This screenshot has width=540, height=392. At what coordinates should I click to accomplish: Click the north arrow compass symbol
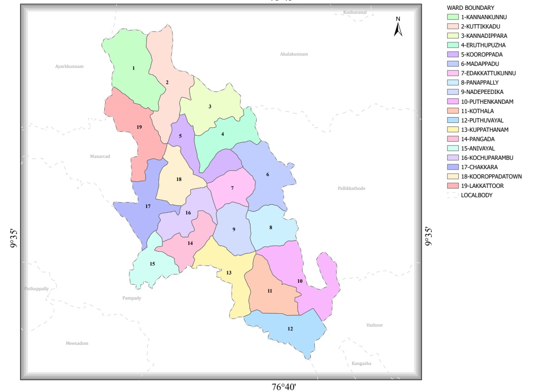click(x=398, y=27)
